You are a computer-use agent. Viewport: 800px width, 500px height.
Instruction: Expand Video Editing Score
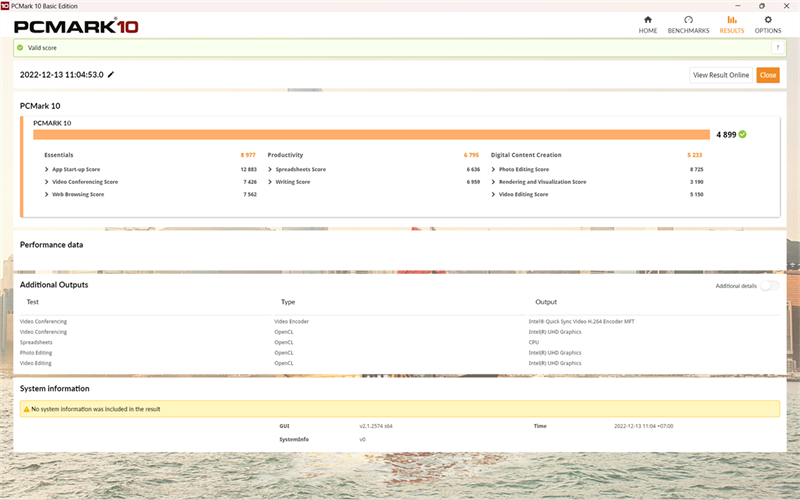tap(493, 194)
